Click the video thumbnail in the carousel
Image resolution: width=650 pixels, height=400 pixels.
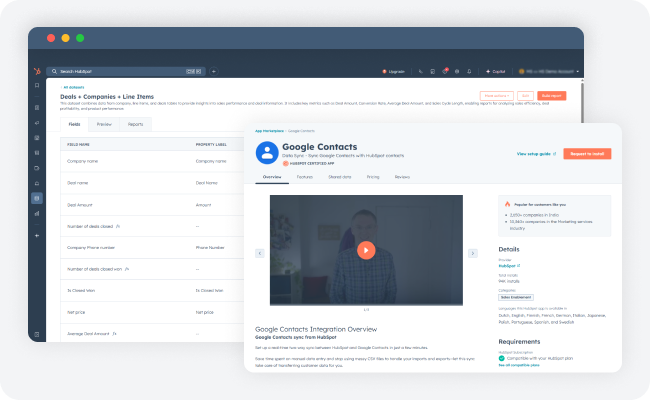coord(366,250)
